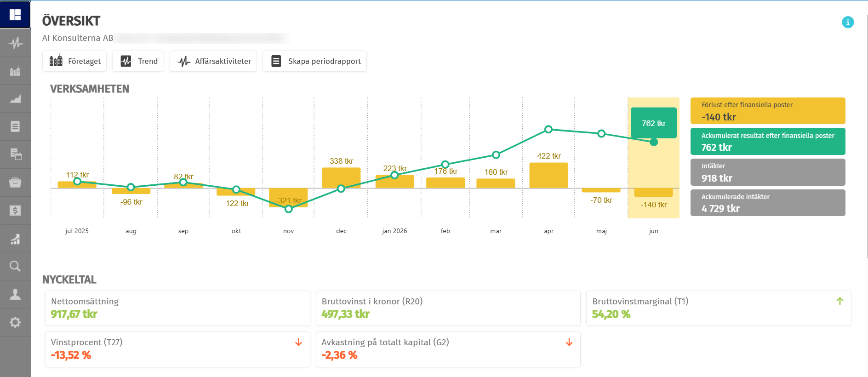868x377 pixels.
Task: Open the Vinstprocent (T27) card
Action: (177, 349)
